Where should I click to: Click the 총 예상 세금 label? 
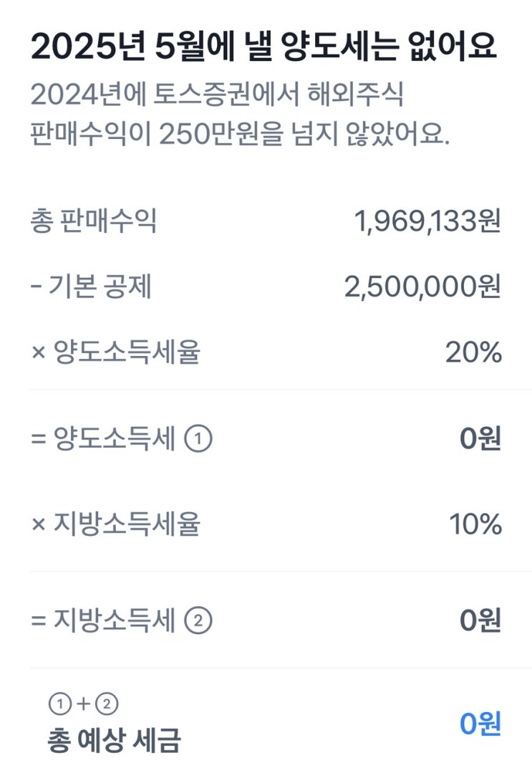click(114, 739)
